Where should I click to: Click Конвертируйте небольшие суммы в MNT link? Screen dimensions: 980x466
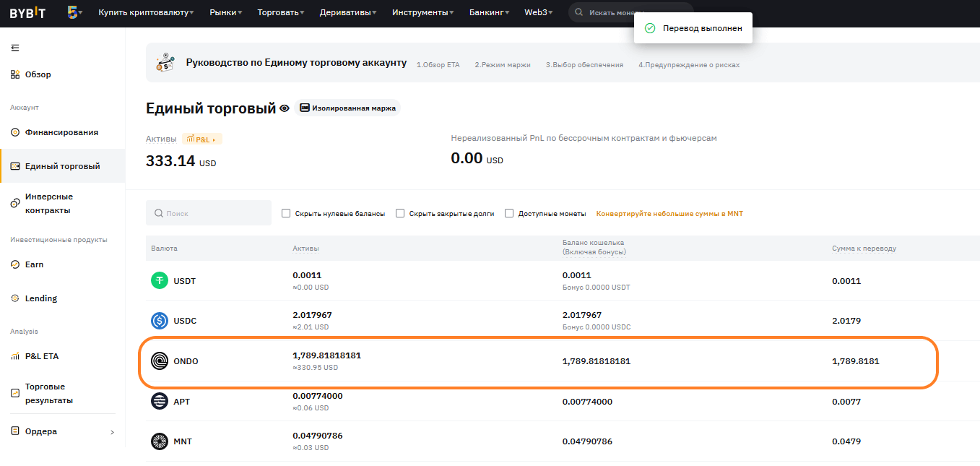pyautogui.click(x=669, y=214)
